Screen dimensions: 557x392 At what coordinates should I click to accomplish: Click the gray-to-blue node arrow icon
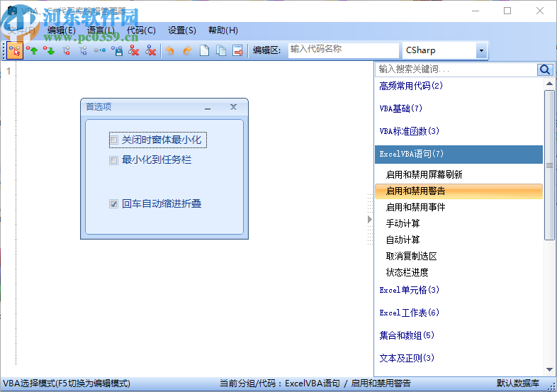click(x=100, y=50)
